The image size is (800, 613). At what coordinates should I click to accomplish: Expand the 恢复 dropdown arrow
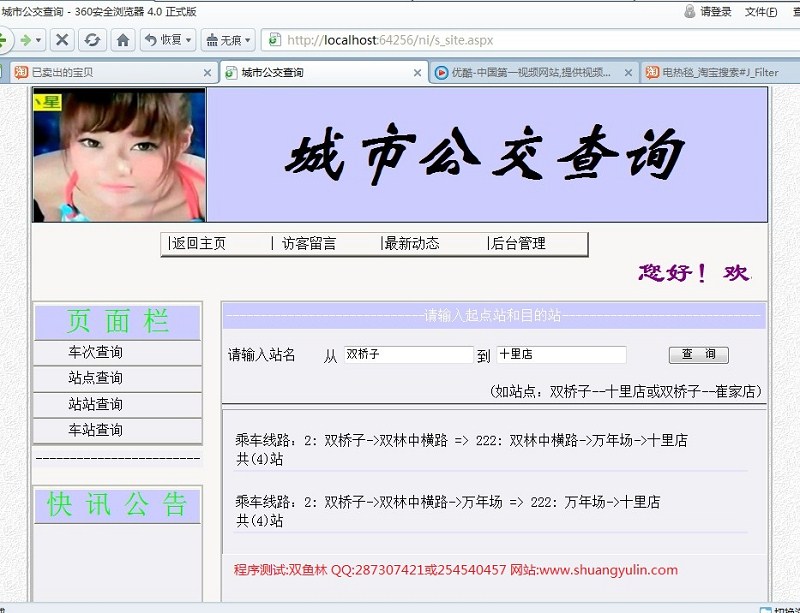(x=188, y=40)
